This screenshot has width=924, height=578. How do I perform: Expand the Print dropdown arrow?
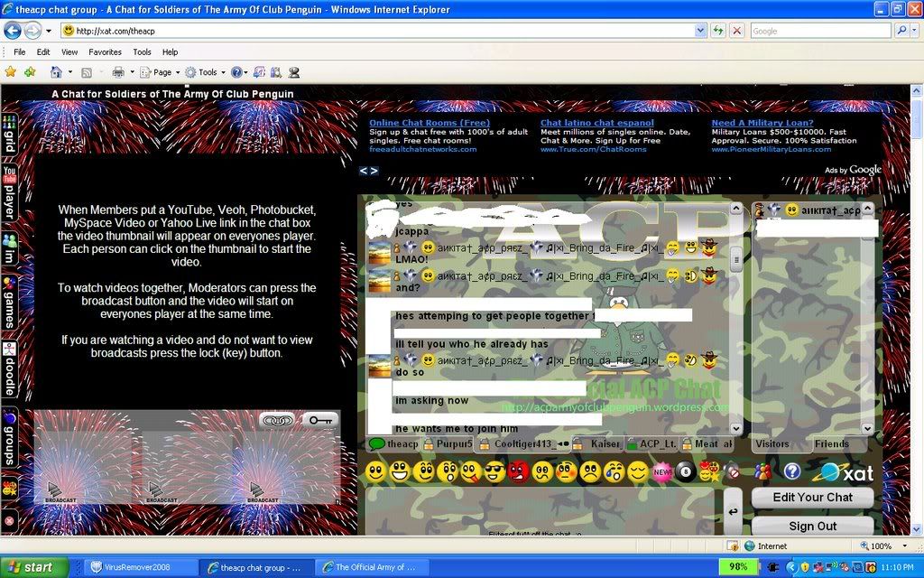pos(132,72)
